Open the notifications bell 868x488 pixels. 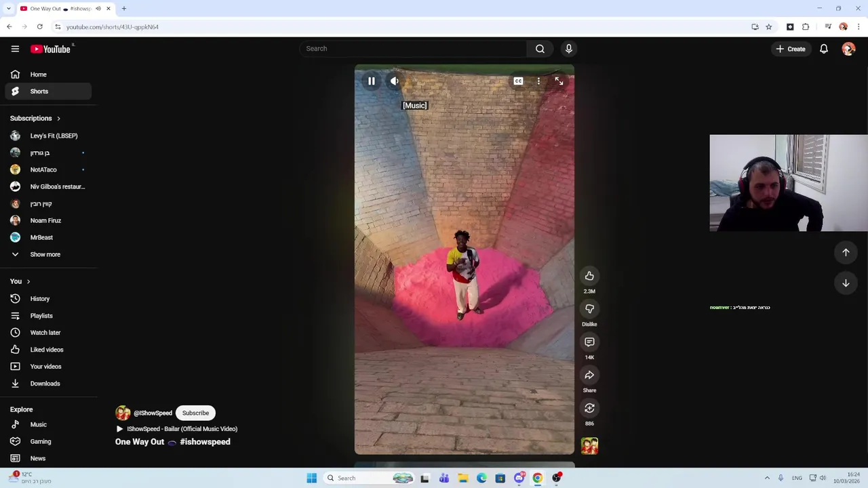[824, 49]
